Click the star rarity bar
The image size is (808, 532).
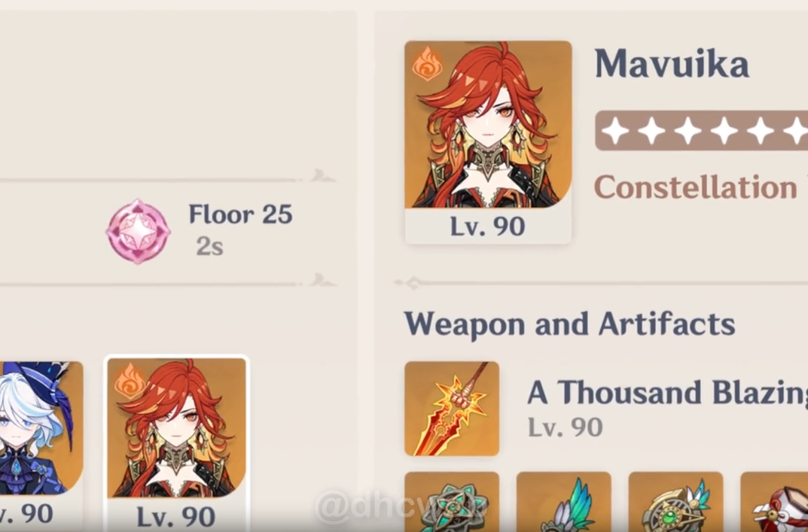click(701, 131)
